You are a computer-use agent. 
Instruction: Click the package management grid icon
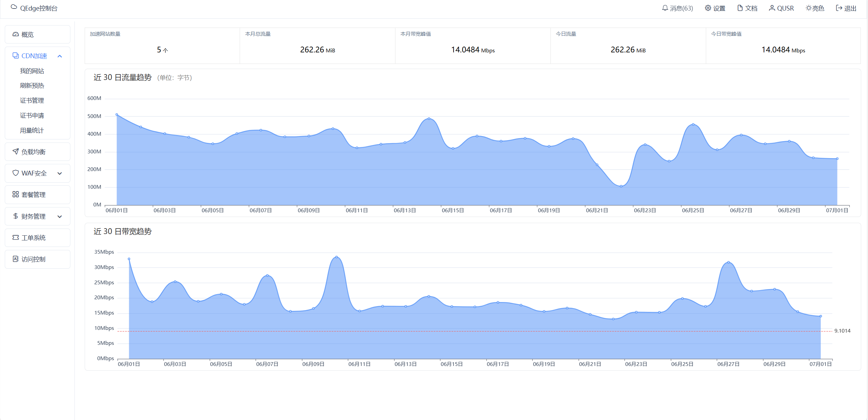point(16,195)
